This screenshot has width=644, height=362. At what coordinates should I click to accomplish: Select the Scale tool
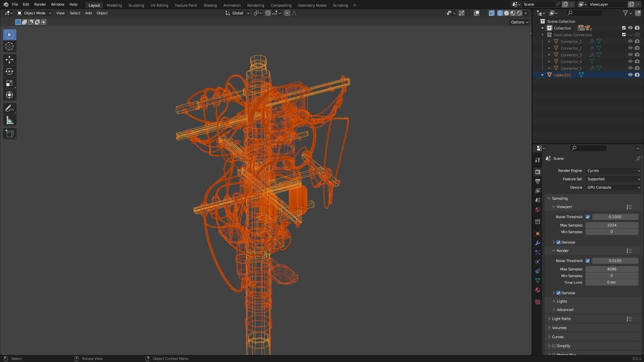coord(9,83)
